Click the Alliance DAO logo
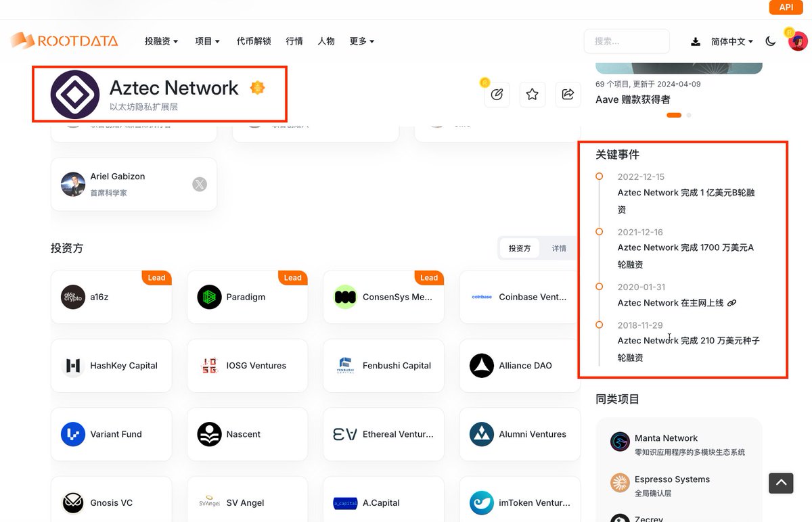Viewport: 812px width, 522px height. click(482, 365)
